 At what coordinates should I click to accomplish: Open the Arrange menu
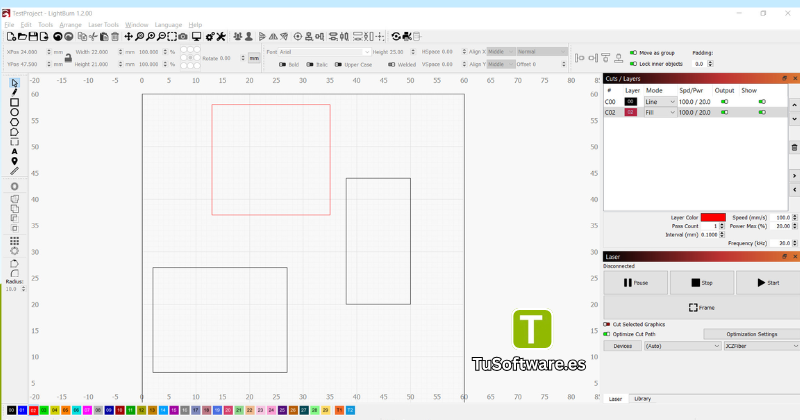tap(70, 24)
